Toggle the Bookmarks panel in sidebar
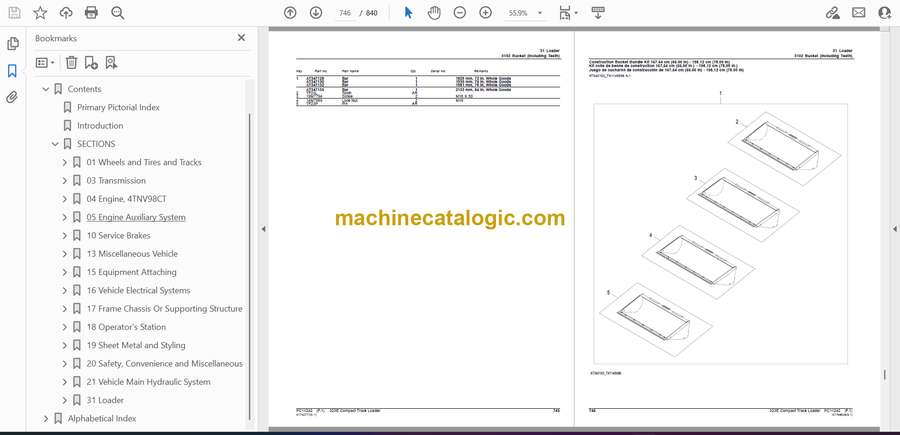 (12, 71)
